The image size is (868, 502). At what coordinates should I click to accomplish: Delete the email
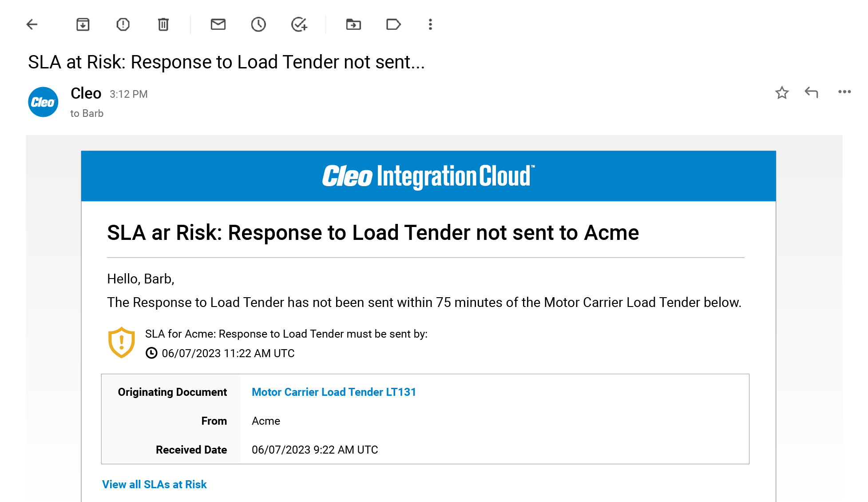click(x=163, y=24)
